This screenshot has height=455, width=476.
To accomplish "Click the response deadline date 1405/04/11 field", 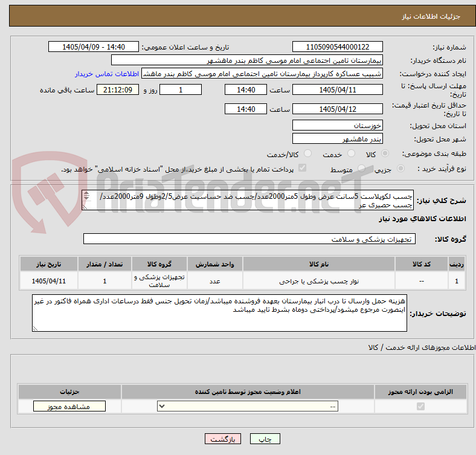I will [x=337, y=90].
